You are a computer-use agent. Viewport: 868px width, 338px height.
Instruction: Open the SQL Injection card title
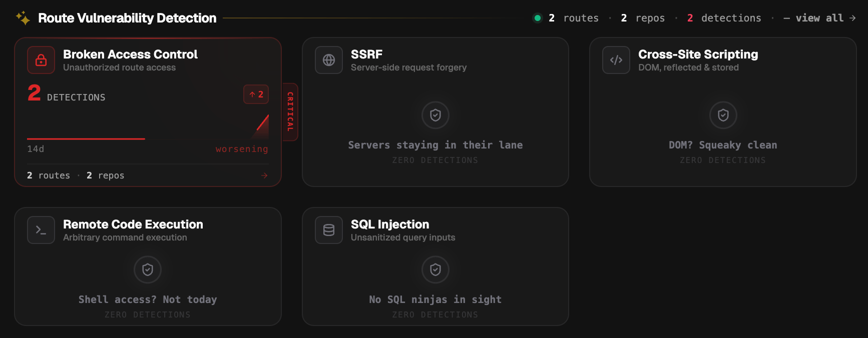(x=390, y=224)
